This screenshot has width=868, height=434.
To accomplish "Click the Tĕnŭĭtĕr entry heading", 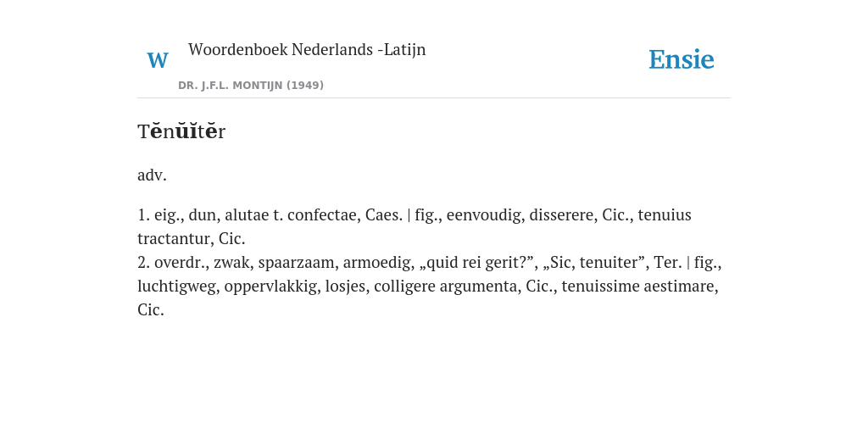I will point(181,131).
